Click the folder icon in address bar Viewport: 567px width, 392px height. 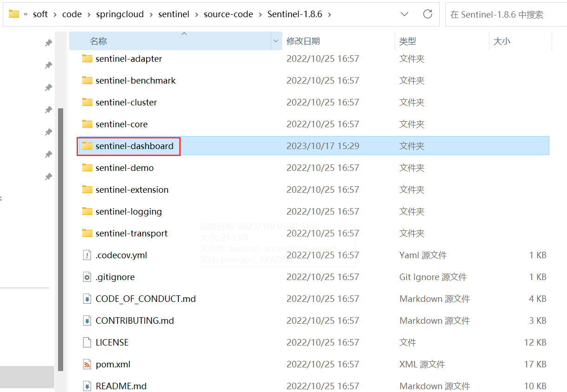point(14,14)
